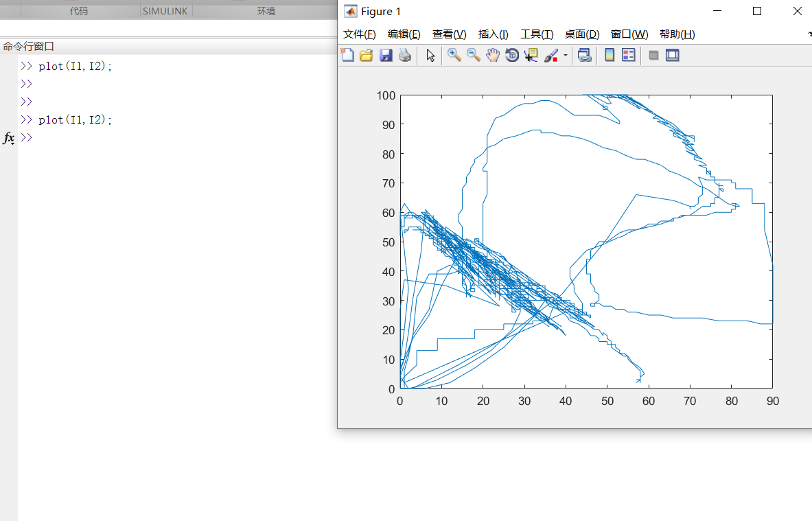The height and width of the screenshot is (521, 812).
Task: Click the Hide Plot Tools icon
Action: (653, 55)
